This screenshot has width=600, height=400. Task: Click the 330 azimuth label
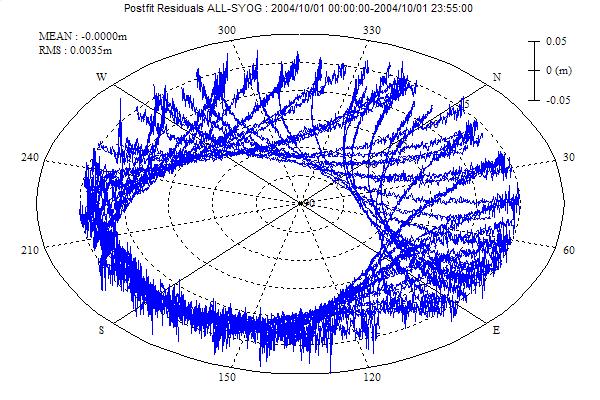pos(373,31)
